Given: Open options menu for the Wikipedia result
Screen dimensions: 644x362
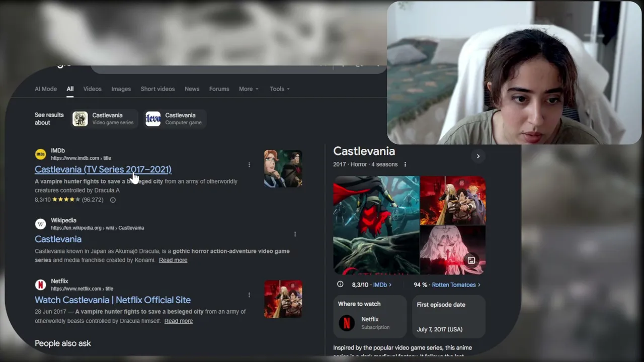Looking at the screenshot, I should pos(295,234).
